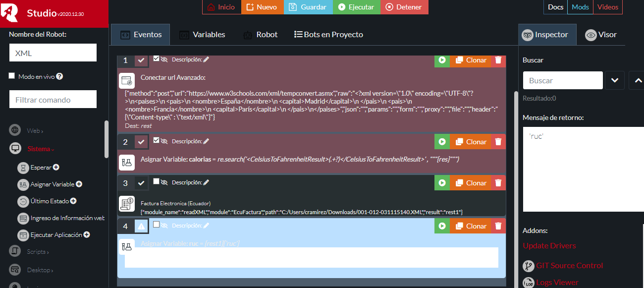Open the Visor tab
644x288 pixels.
[x=601, y=35]
